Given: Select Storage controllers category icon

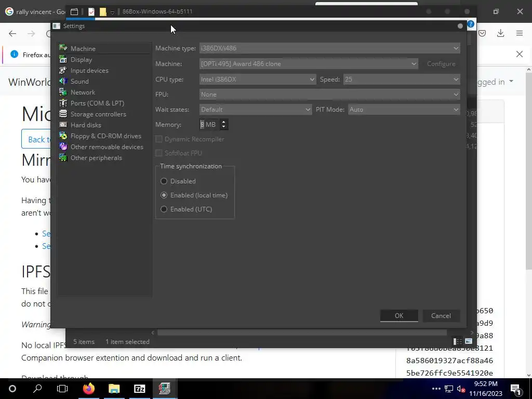Looking at the screenshot, I should [63, 114].
